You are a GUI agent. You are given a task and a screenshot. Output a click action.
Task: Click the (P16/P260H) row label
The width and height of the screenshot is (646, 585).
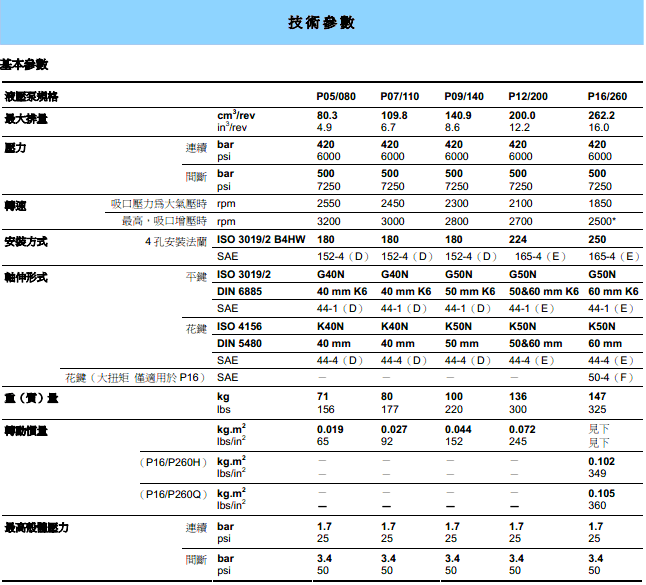pyautogui.click(x=174, y=462)
